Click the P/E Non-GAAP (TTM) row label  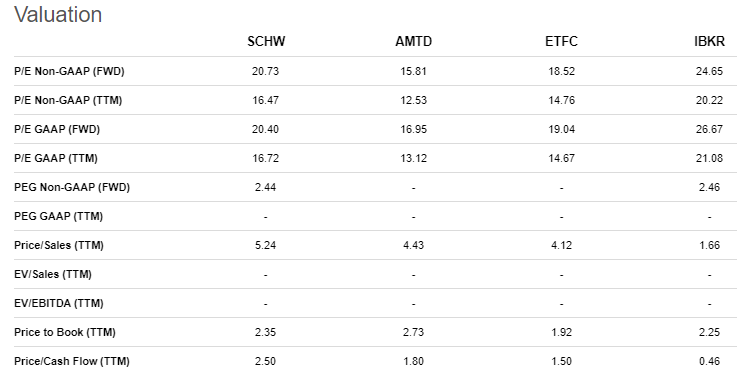[68, 100]
